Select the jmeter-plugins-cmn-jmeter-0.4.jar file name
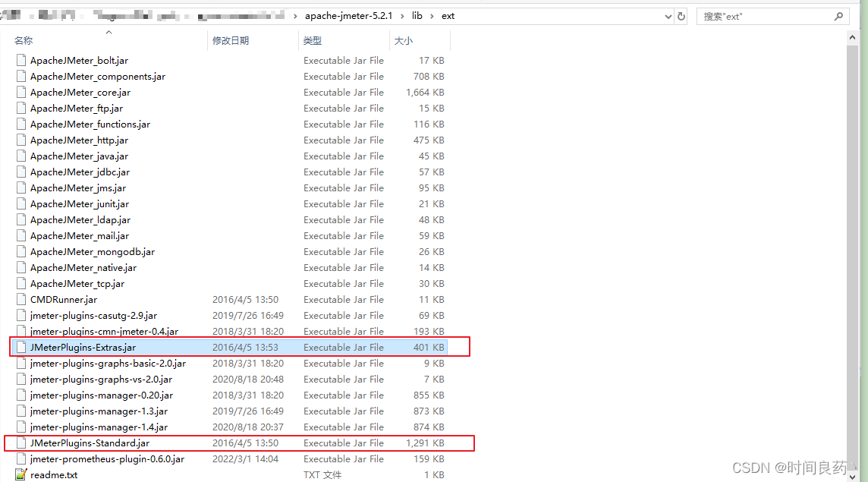This screenshot has width=868, height=482. (104, 331)
